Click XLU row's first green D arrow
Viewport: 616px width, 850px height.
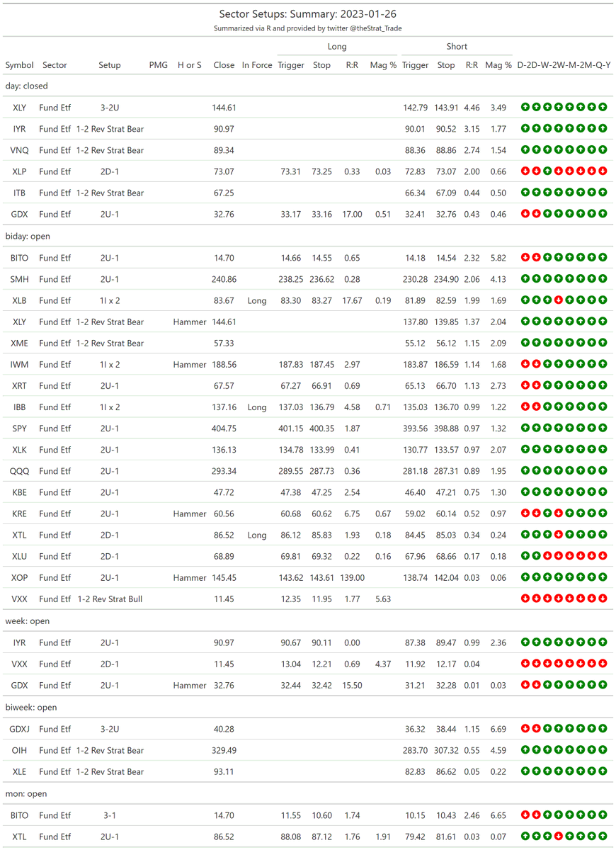click(x=525, y=556)
